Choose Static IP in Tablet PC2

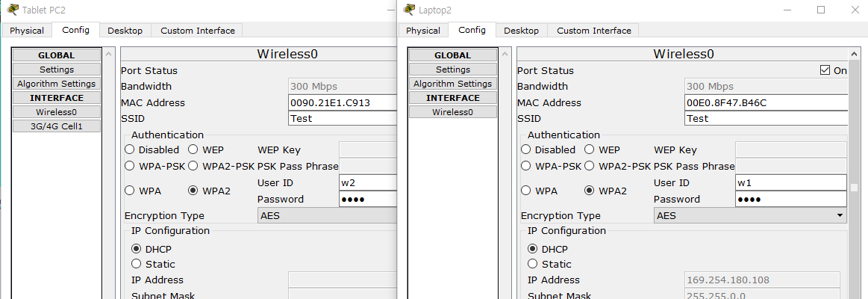click(136, 264)
